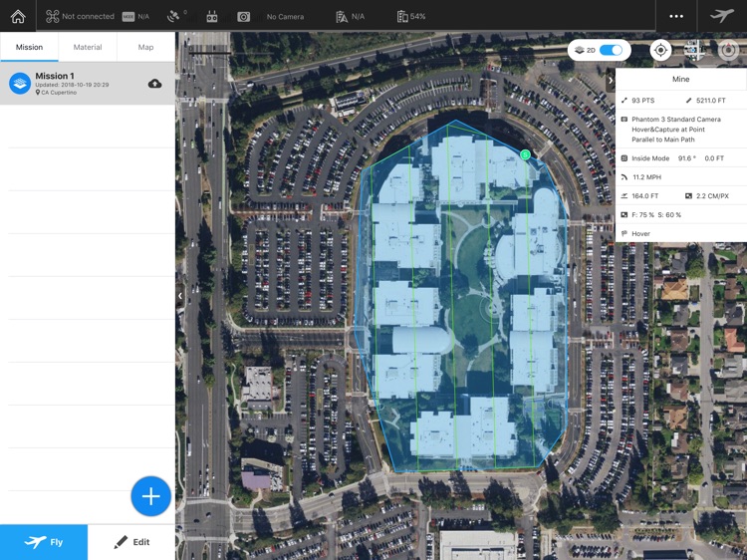Tap the 'F: 75 % S: 60 %' overlap row
This screenshot has width=747, height=560.
(x=681, y=215)
